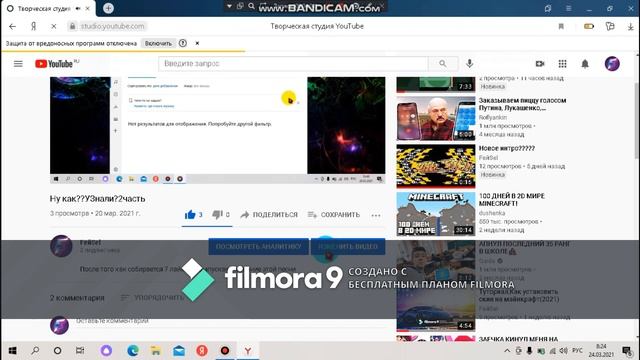Dislike the video with thumbs down

click(217, 214)
